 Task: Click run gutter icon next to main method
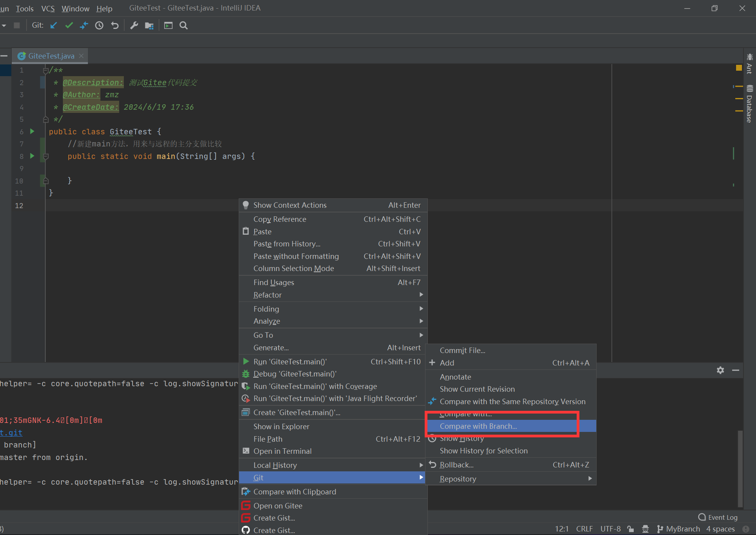click(x=32, y=156)
